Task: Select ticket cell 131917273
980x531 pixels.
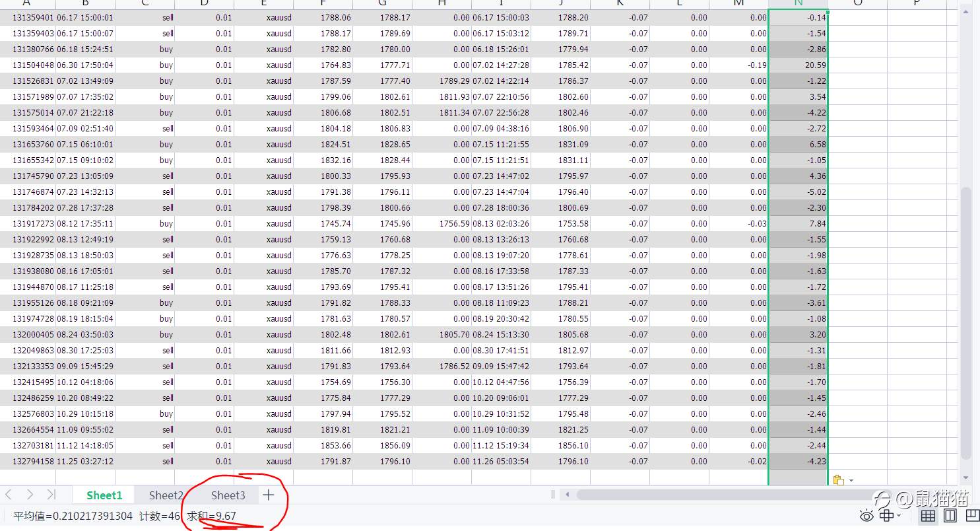Action: click(28, 224)
